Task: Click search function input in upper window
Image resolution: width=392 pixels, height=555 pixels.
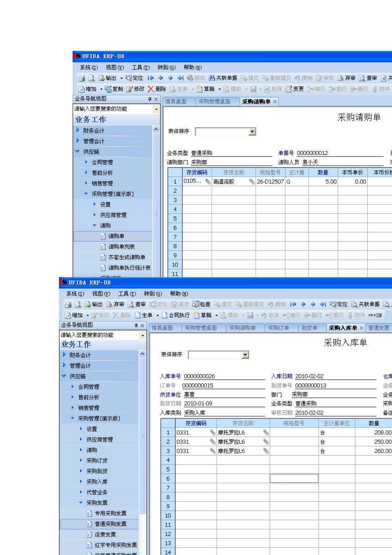Action: 113,109
